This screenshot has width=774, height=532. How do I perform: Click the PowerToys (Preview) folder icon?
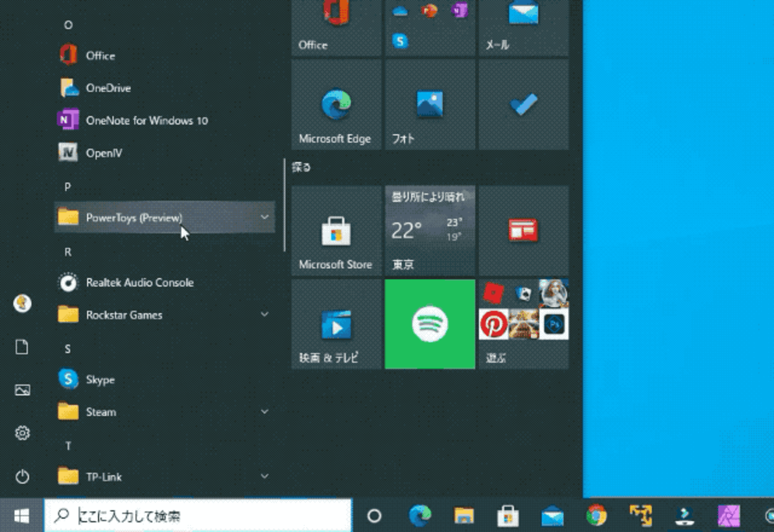pyautogui.click(x=68, y=217)
